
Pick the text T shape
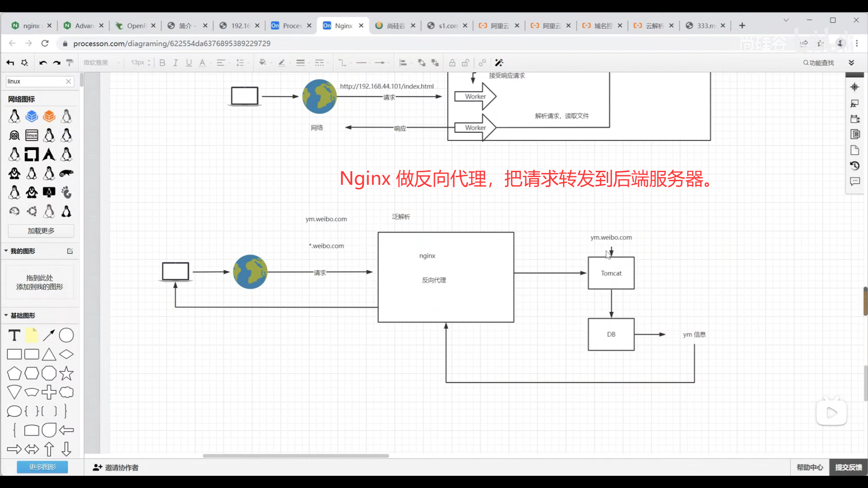(14, 335)
